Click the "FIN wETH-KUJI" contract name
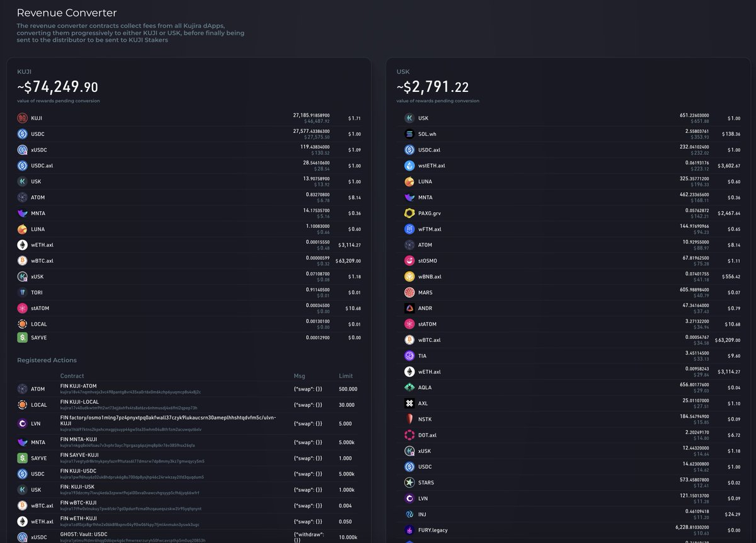756x543 pixels. pyautogui.click(x=79, y=518)
